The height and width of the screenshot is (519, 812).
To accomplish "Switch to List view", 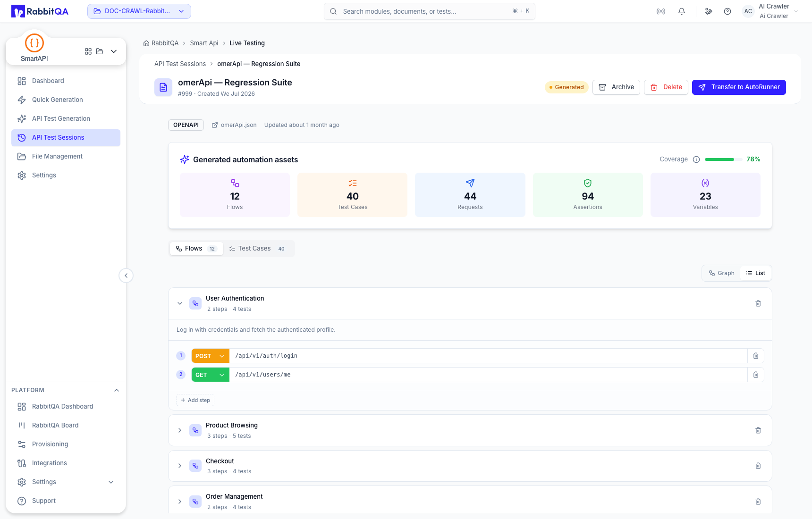I will (756, 273).
